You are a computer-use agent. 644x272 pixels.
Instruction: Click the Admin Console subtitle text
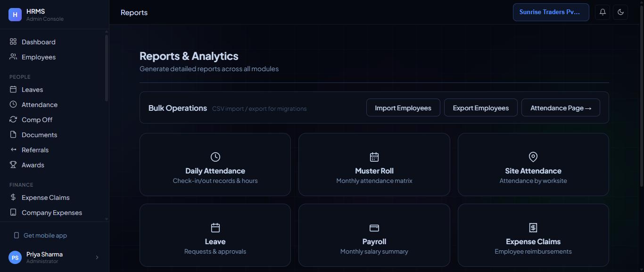tap(45, 19)
